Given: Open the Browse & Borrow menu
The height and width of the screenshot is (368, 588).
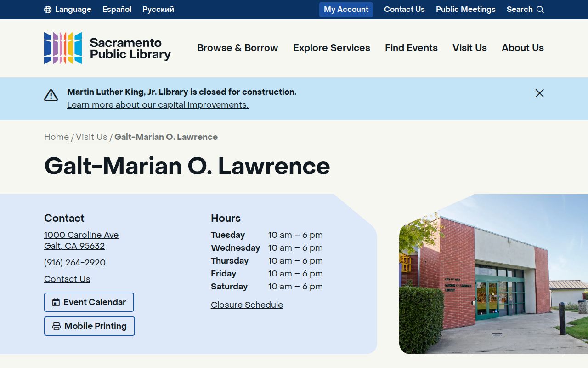Looking at the screenshot, I should [237, 48].
